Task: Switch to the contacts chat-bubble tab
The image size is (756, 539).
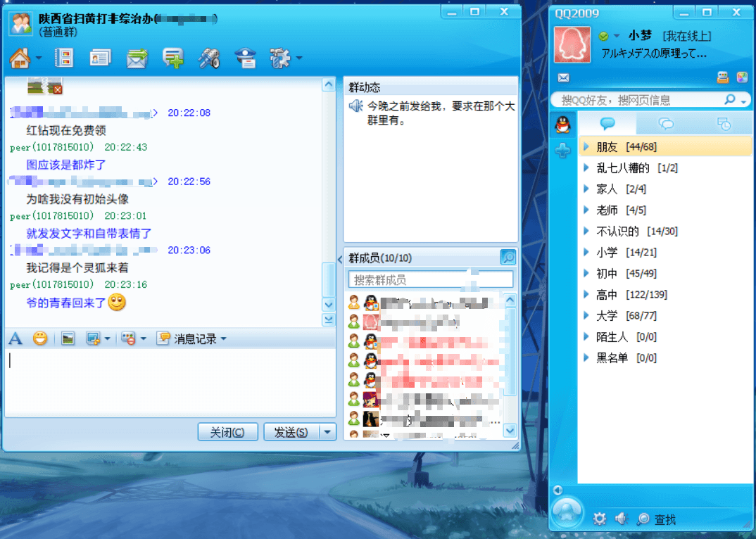Action: (x=607, y=123)
